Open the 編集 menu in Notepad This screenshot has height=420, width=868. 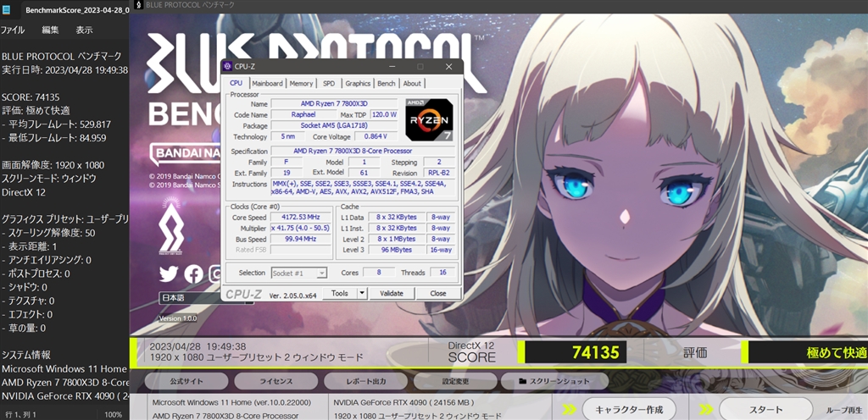point(50,30)
